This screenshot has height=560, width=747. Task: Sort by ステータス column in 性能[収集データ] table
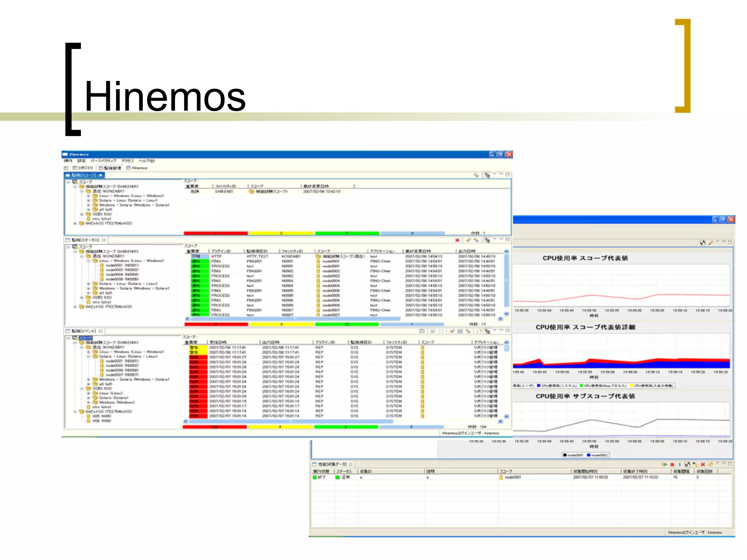(345, 471)
